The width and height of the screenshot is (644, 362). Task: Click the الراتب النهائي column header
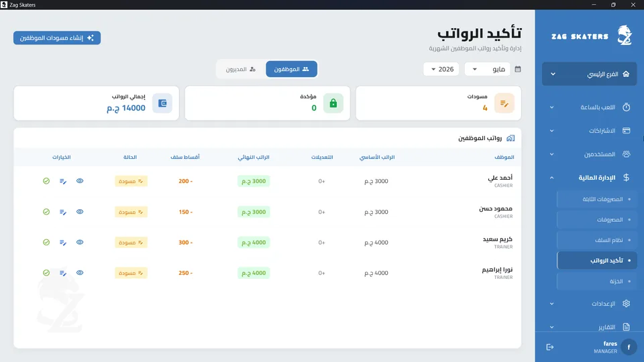point(254,157)
